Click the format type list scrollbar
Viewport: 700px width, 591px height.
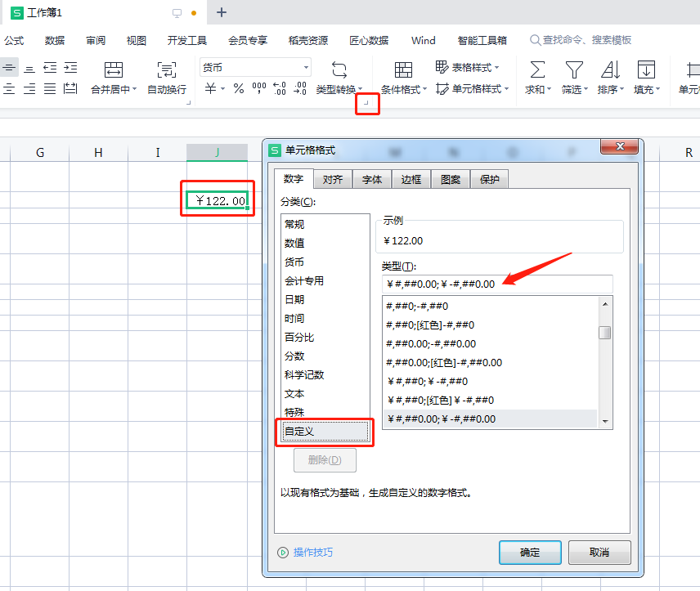pos(605,333)
